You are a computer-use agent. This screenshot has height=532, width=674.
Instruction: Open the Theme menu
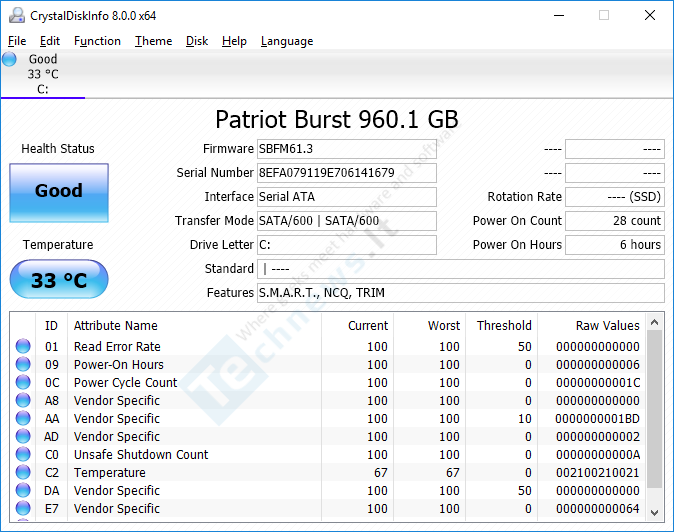click(153, 41)
